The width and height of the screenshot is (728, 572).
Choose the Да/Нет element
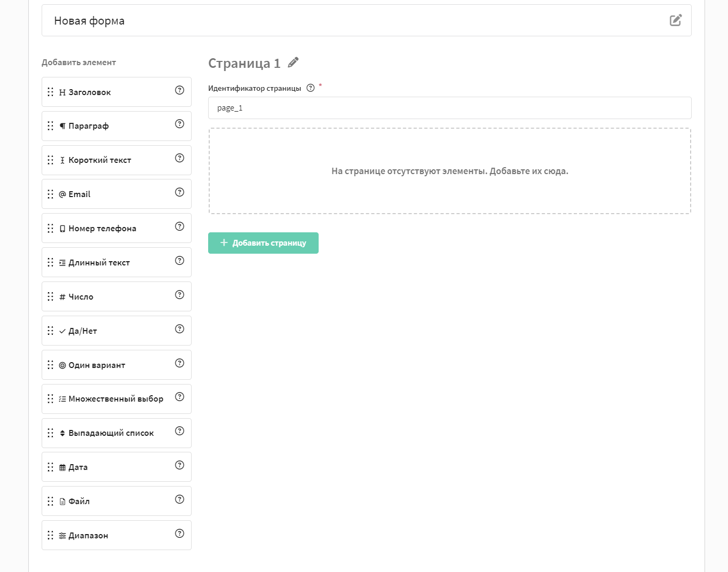coord(116,331)
